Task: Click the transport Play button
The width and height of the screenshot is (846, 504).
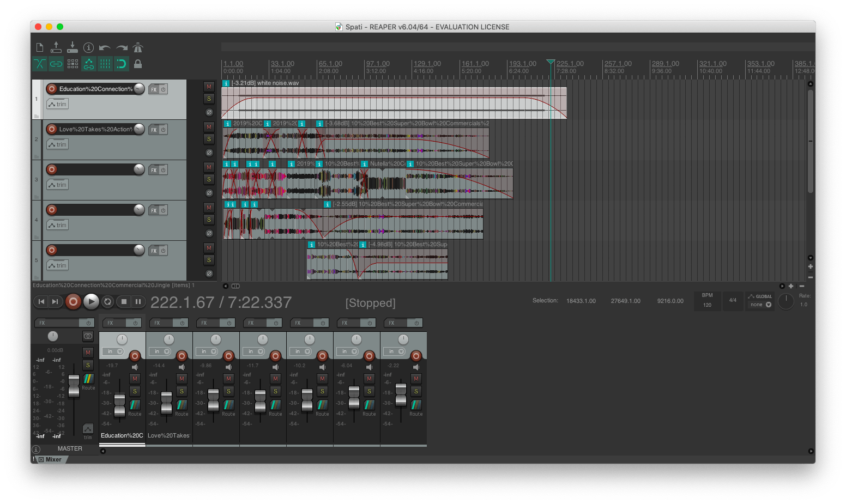Action: pos(91,301)
